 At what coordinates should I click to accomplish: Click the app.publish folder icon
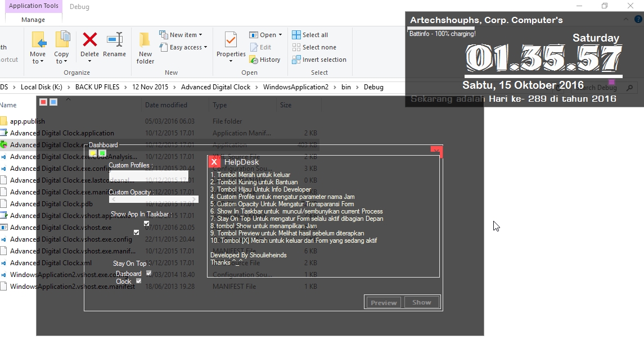tap(4, 121)
